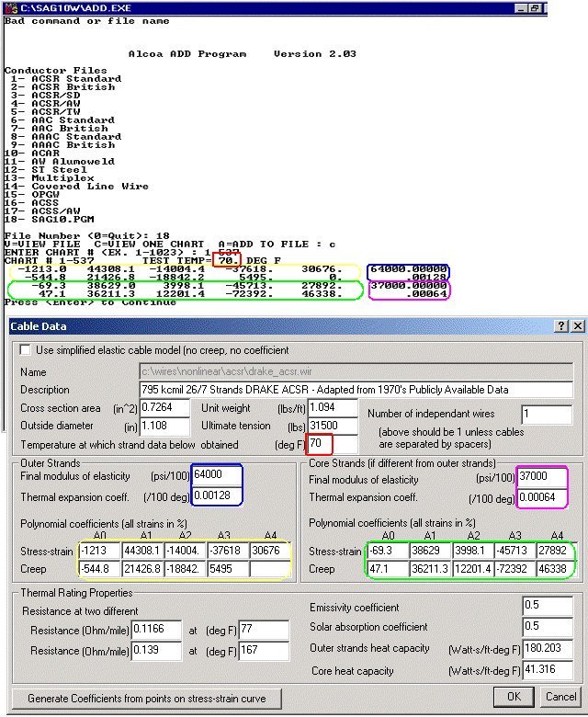The image size is (588, 717).
Task: Click console entry "15- OPGW"
Action: click(31, 194)
